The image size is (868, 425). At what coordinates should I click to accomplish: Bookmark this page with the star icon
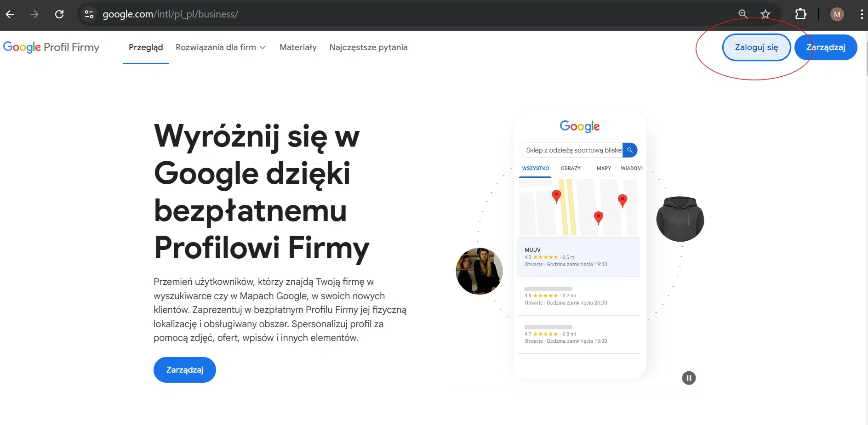click(765, 14)
